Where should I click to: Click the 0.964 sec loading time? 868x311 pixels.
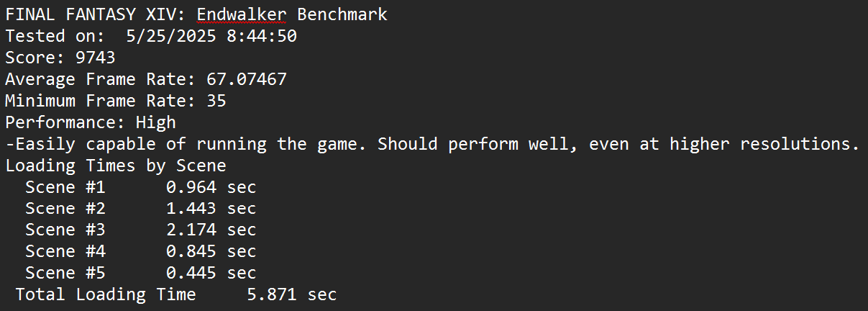pyautogui.click(x=211, y=187)
